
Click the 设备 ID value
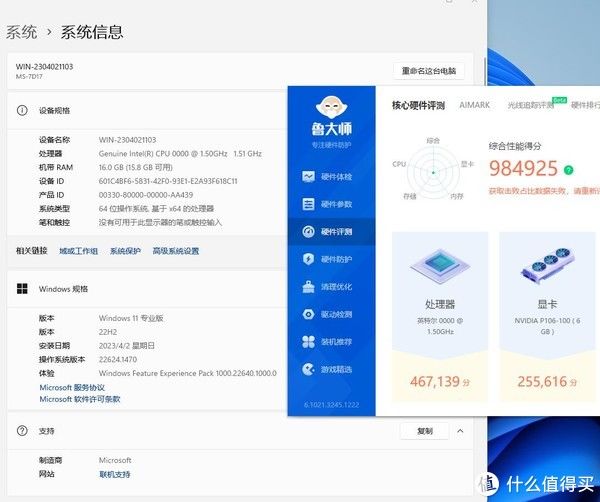point(168,181)
